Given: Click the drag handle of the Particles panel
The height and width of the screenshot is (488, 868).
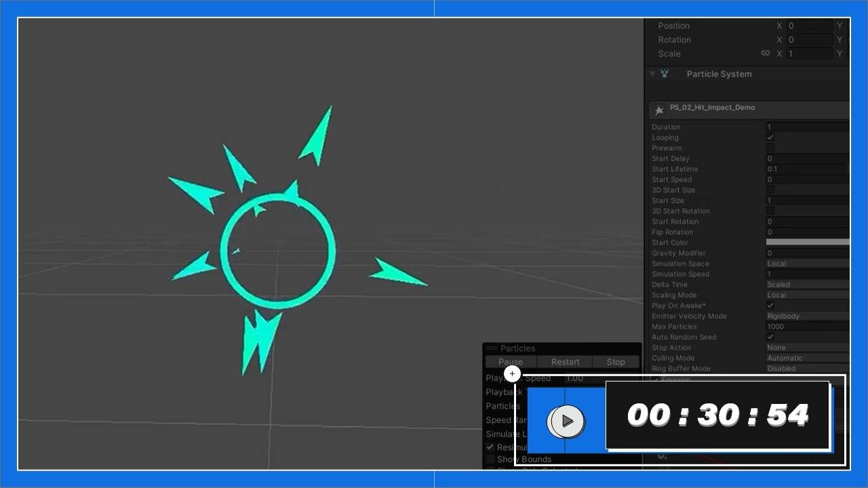Looking at the screenshot, I should (x=491, y=348).
